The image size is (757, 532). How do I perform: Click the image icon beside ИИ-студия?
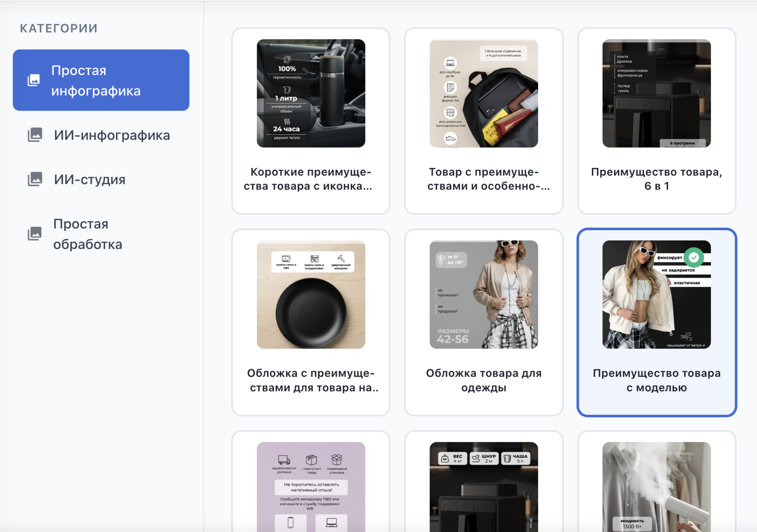tap(35, 179)
